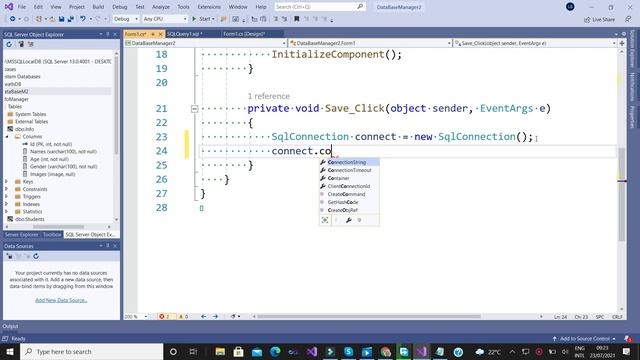Toggle the IntelliSense expand filter icon
The height and width of the screenshot is (360, 640).
tap(325, 220)
